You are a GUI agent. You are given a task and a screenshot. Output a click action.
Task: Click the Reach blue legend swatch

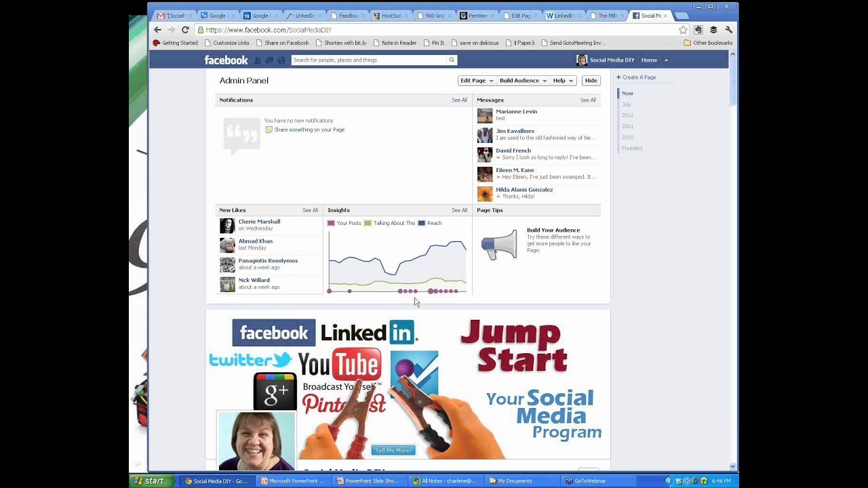421,223
